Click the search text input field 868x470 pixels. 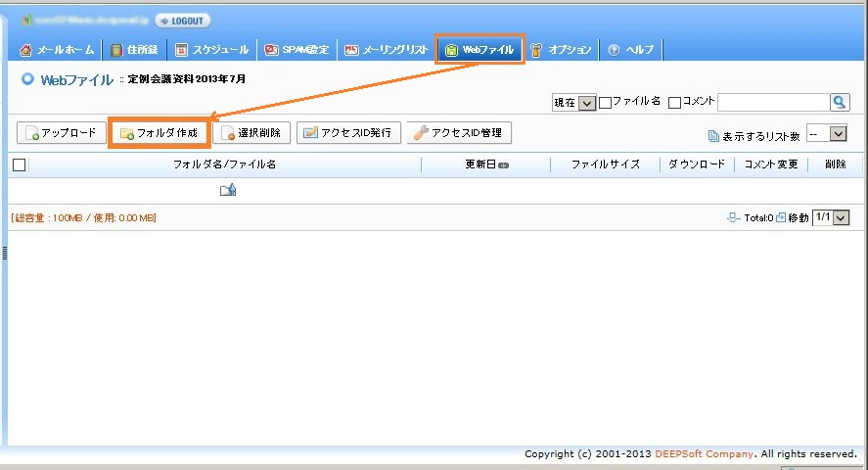coord(773,102)
